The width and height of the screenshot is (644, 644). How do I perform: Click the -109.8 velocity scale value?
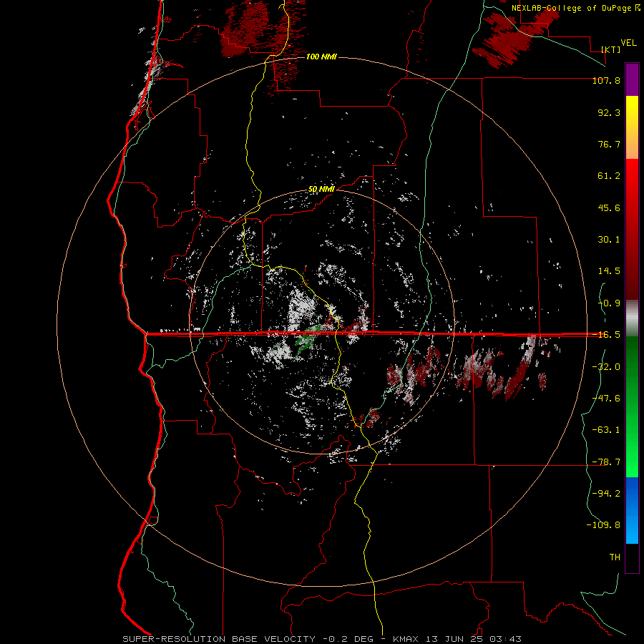(603, 525)
